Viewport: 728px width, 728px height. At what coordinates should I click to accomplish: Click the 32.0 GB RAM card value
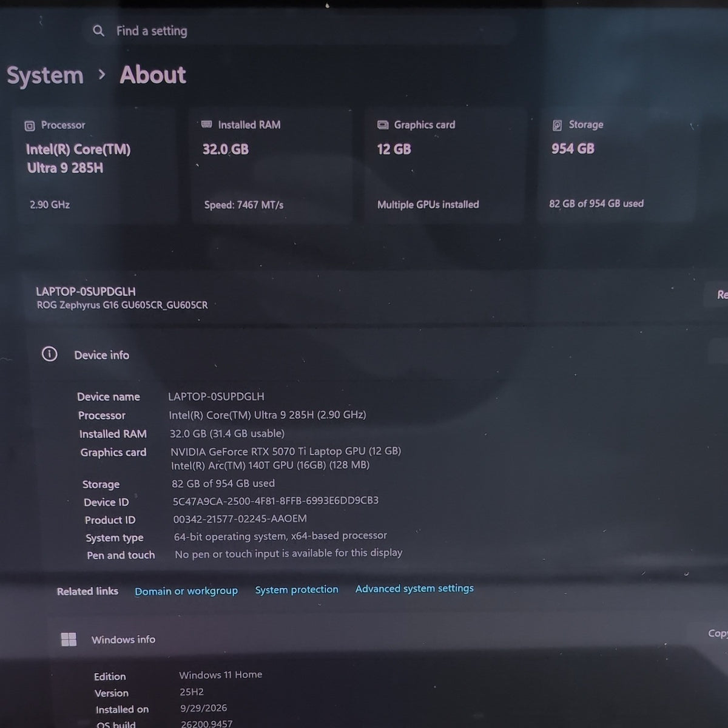[226, 149]
